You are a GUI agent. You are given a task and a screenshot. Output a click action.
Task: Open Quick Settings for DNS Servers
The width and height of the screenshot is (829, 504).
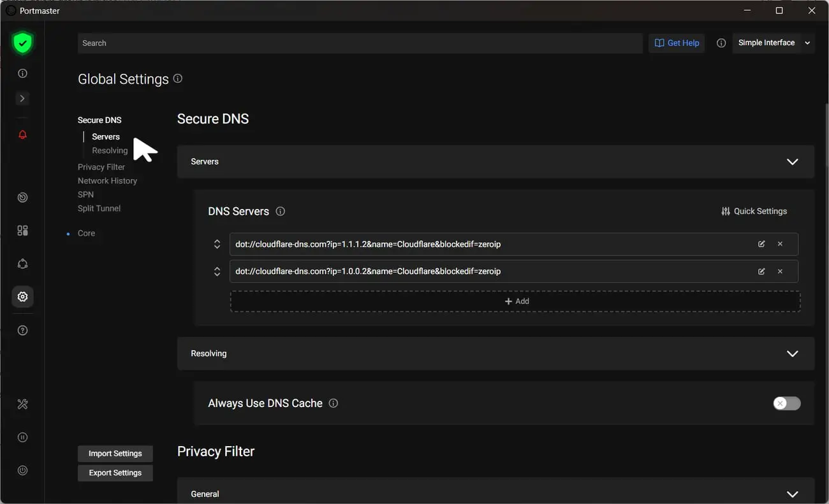(x=754, y=211)
